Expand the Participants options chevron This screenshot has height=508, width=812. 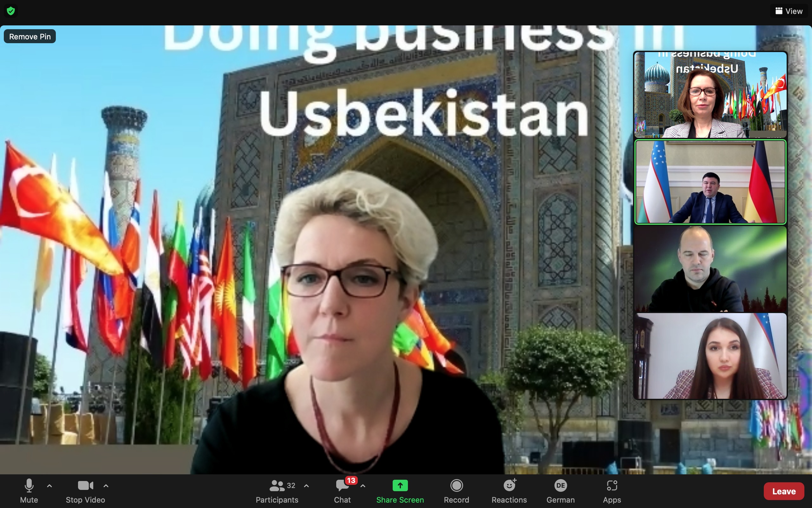(306, 485)
